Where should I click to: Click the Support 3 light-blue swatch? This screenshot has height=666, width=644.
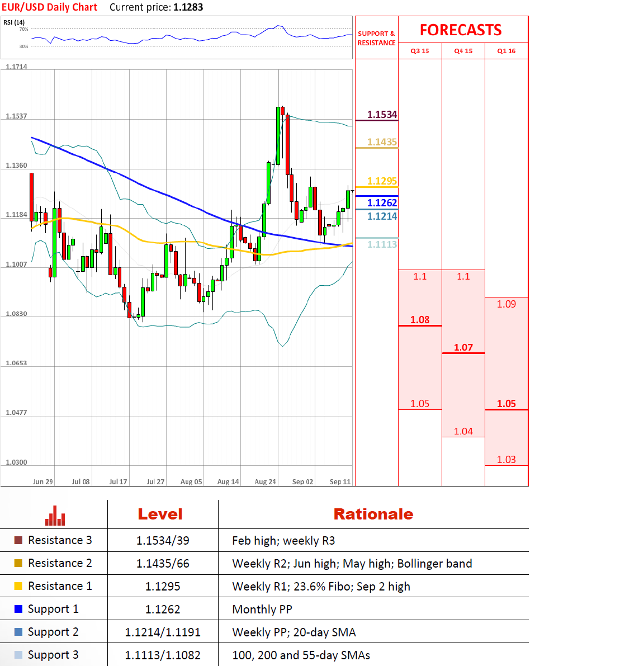coord(18,655)
